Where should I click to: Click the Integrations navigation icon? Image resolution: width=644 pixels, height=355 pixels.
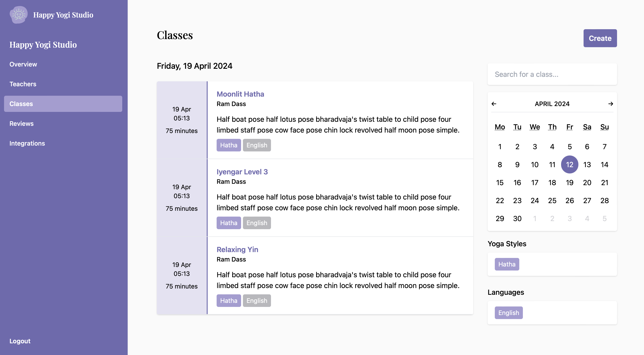click(x=27, y=143)
